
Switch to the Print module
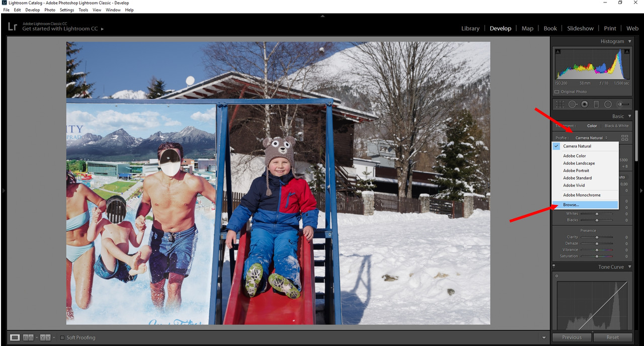click(x=610, y=28)
